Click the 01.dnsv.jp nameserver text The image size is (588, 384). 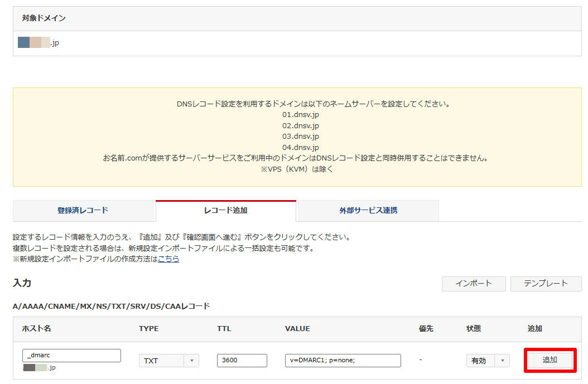coord(301,115)
